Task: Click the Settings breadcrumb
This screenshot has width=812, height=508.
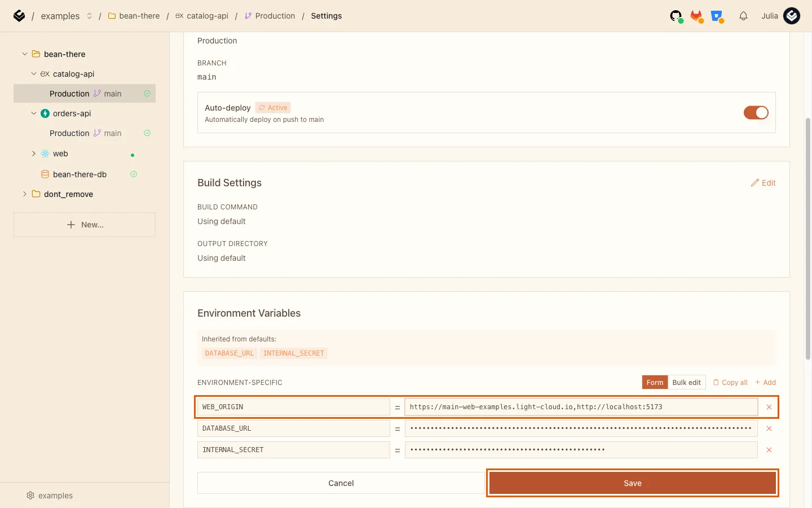Action: coord(326,16)
